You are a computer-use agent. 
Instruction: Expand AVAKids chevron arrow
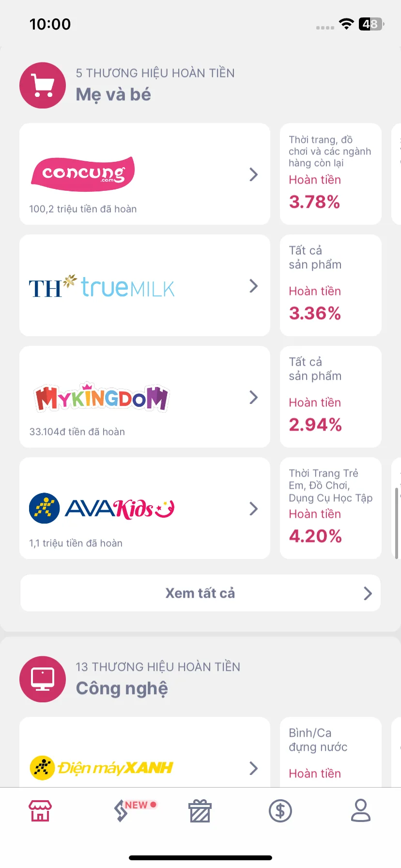253,509
